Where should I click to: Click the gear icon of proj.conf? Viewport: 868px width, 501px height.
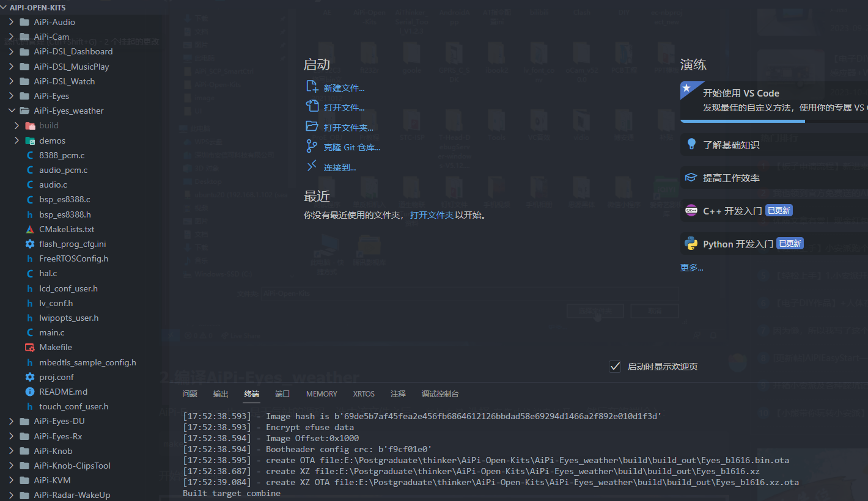pos(30,377)
